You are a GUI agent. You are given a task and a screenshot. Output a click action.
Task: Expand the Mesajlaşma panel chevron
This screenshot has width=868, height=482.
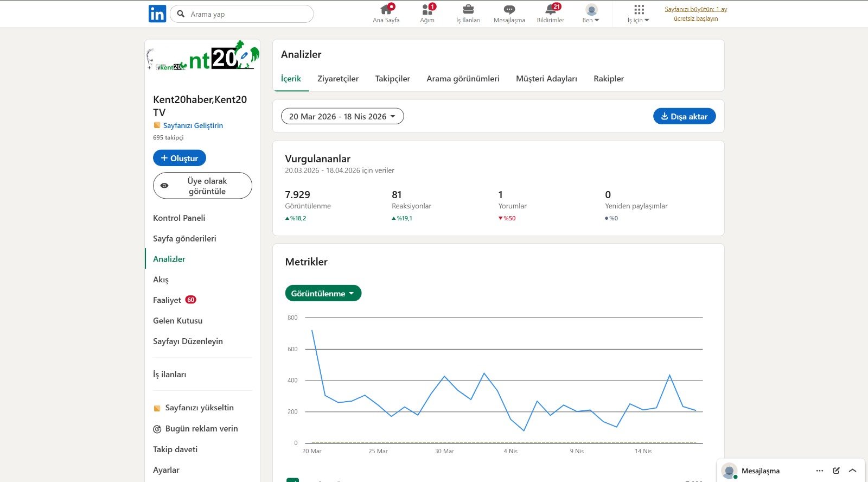coord(853,471)
